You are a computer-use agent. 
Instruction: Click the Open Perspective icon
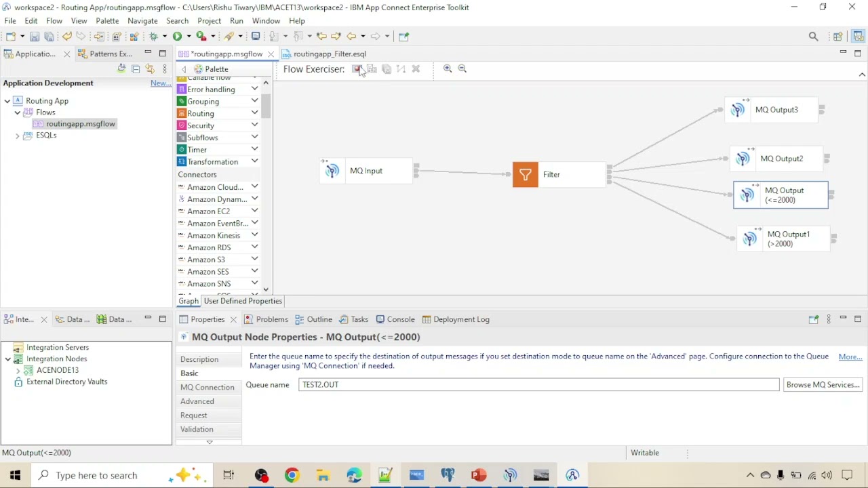838,37
